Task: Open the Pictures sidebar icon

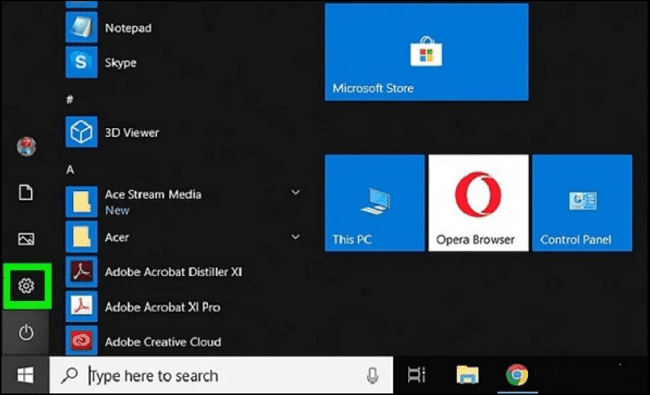Action: pos(26,239)
